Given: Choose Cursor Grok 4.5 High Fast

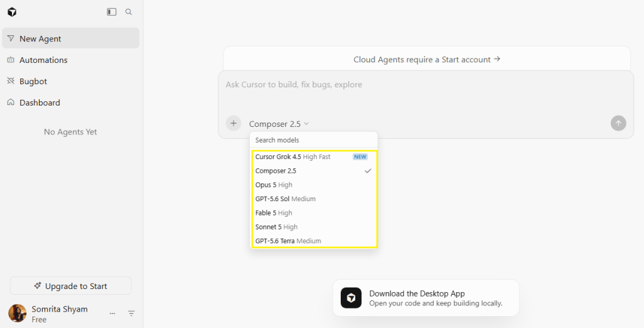Looking at the screenshot, I should (x=313, y=156).
